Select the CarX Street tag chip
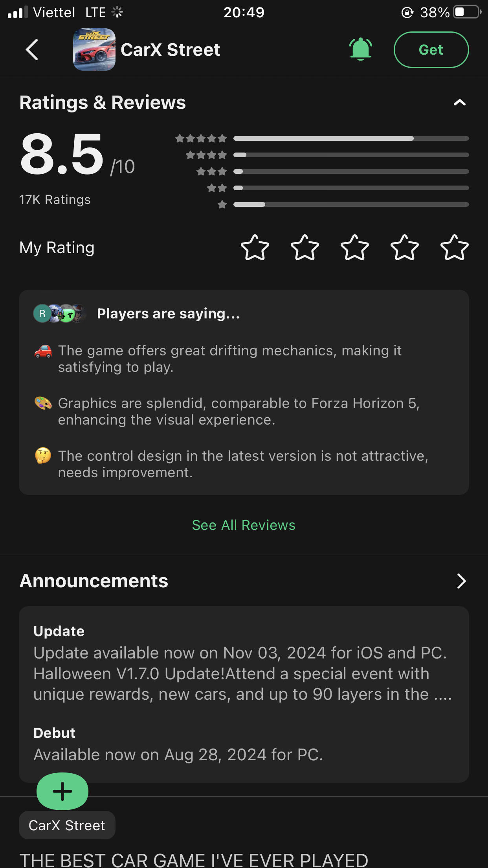Viewport: 488px width, 868px height. click(67, 826)
